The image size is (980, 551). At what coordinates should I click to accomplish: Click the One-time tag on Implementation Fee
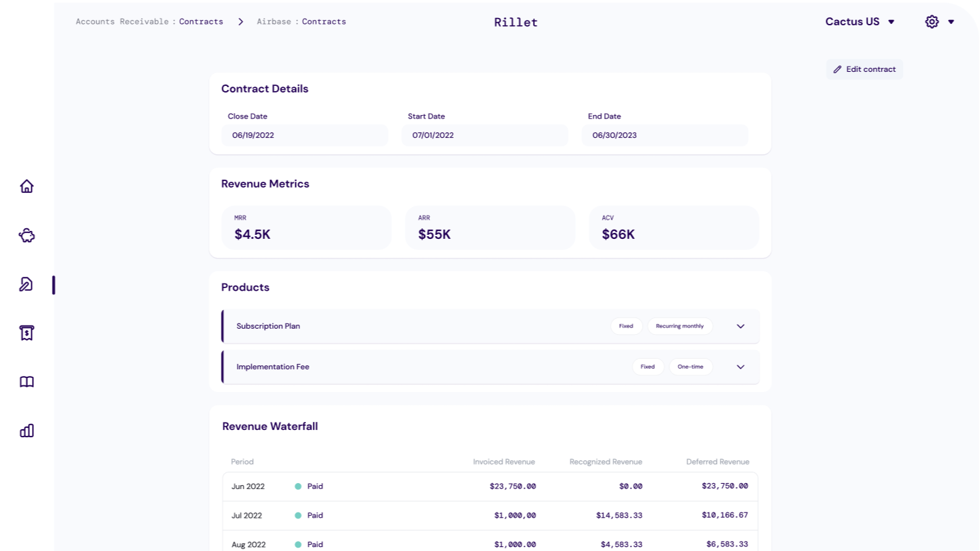pos(690,367)
